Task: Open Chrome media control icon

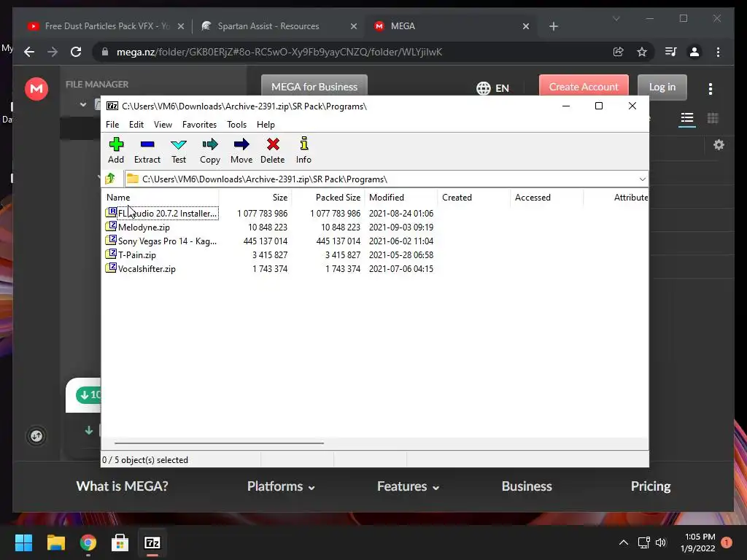Action: (x=671, y=52)
